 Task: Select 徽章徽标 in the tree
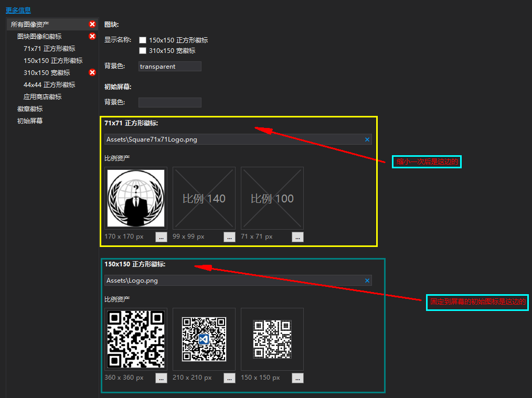pos(30,109)
